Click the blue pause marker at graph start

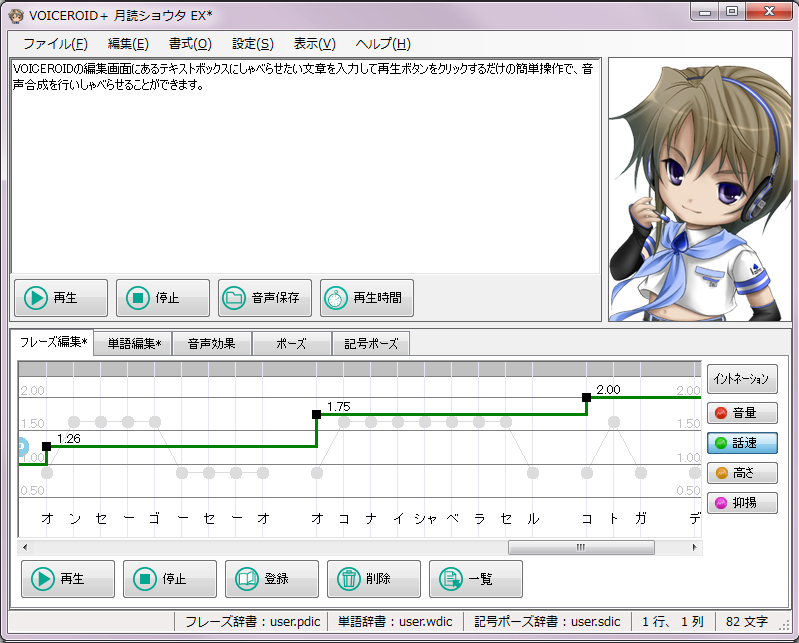coord(22,446)
